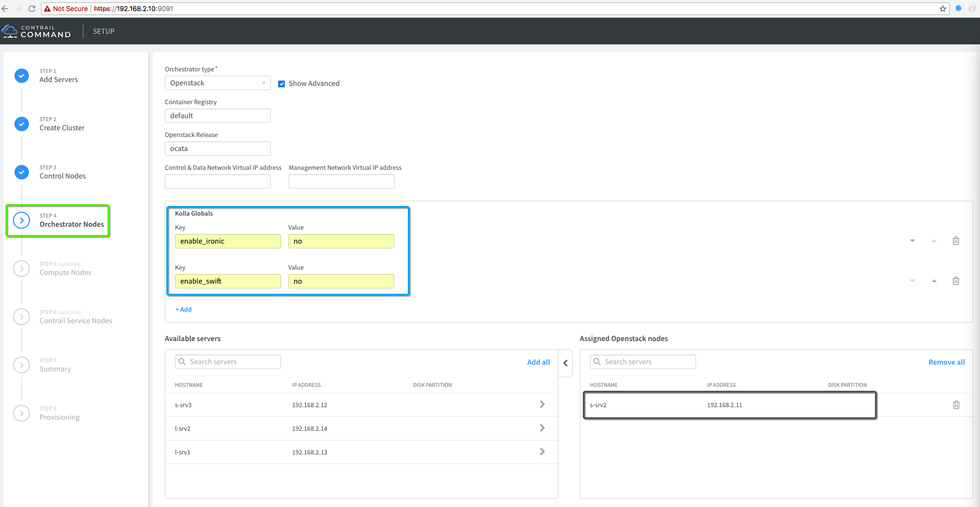The height and width of the screenshot is (507, 980).
Task: Click IP address 192.168.2.14
Action: coord(309,428)
